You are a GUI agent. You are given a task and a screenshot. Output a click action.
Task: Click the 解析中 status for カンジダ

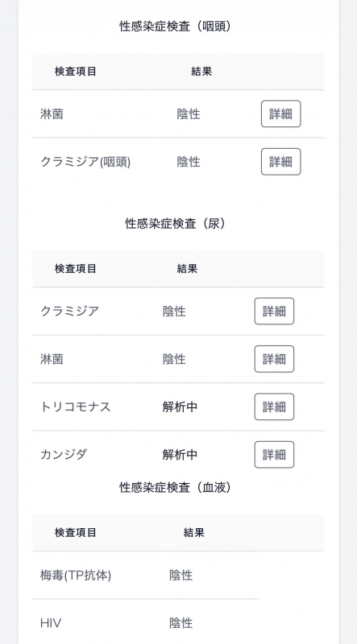[x=180, y=455]
